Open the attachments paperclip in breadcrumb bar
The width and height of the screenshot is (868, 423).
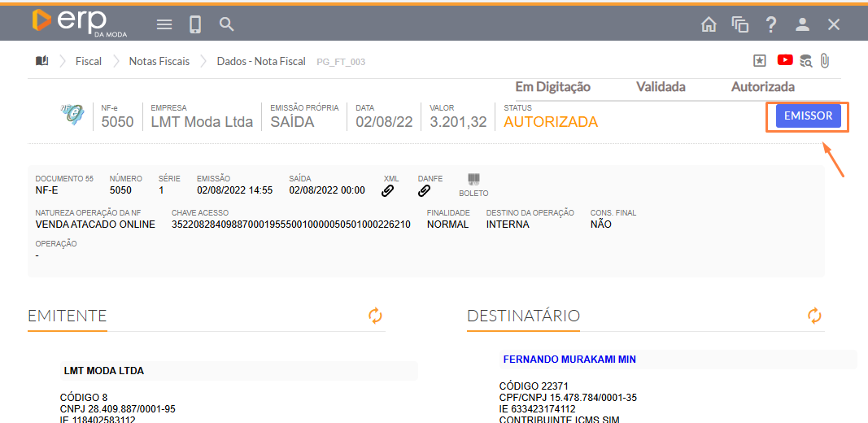click(825, 60)
